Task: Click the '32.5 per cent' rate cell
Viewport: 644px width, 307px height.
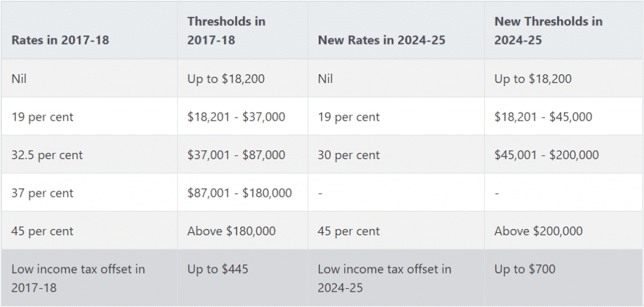Action: click(x=47, y=155)
